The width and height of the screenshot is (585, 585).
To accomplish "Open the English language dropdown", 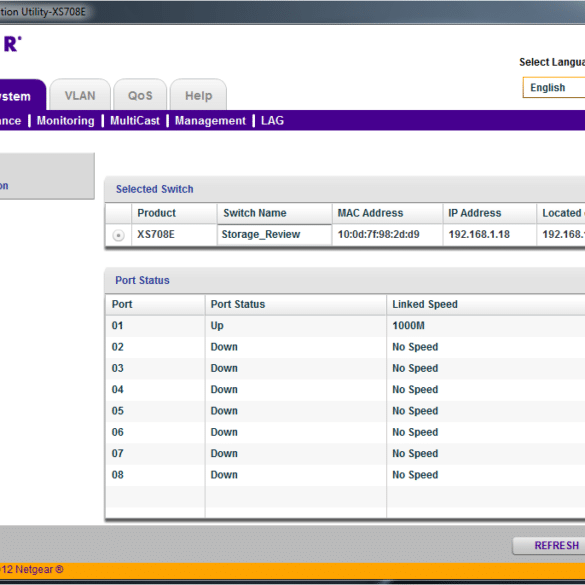I will tap(554, 88).
